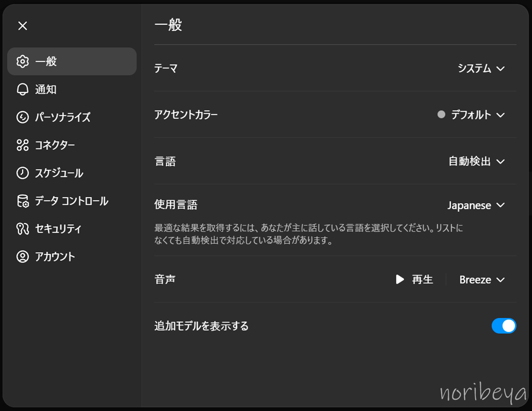Go to the コネクター section
The width and height of the screenshot is (532, 411).
(x=72, y=145)
